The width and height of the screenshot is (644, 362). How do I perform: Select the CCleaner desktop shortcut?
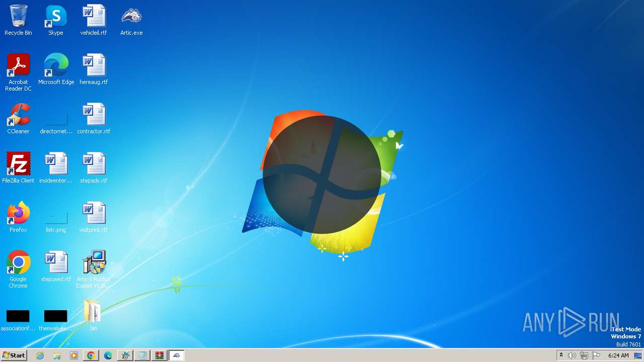18,119
